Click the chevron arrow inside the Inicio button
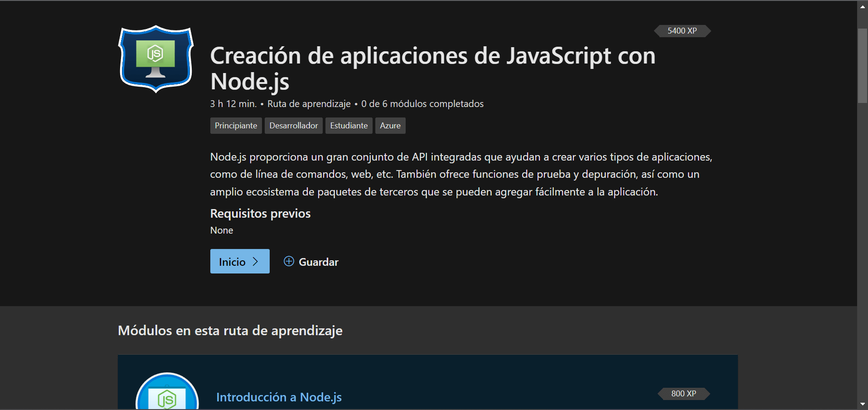868x410 pixels. tap(255, 262)
